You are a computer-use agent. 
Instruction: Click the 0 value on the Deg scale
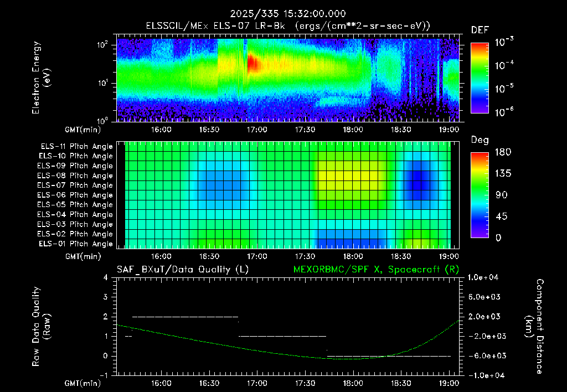498,238
